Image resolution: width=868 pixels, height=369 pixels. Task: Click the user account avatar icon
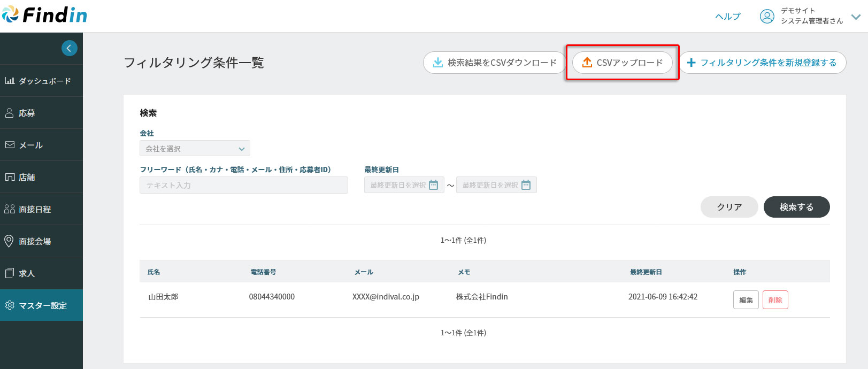click(x=766, y=17)
